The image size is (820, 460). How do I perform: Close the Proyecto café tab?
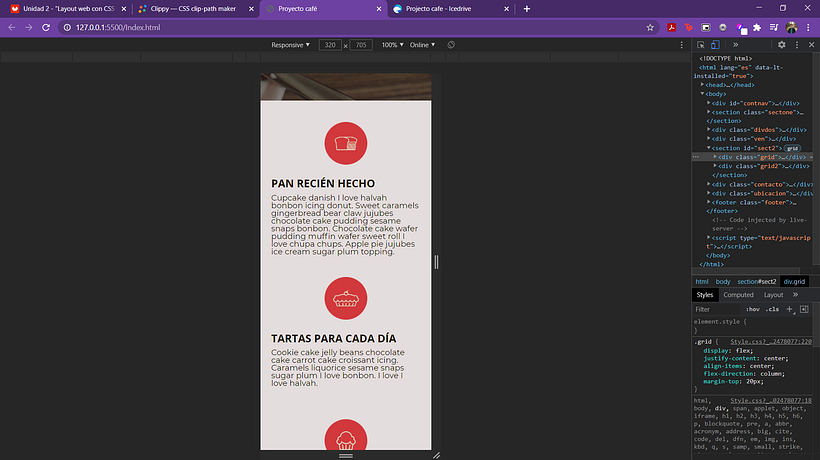(379, 9)
